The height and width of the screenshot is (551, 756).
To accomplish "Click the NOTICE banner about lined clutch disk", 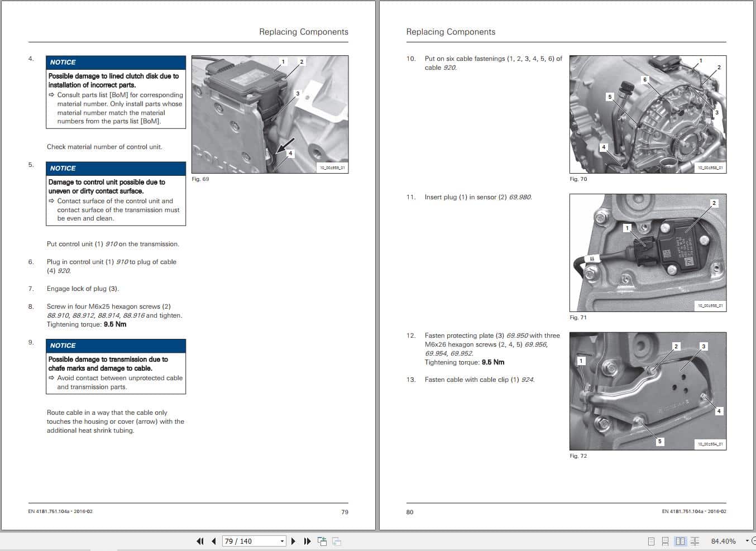I will [x=116, y=62].
